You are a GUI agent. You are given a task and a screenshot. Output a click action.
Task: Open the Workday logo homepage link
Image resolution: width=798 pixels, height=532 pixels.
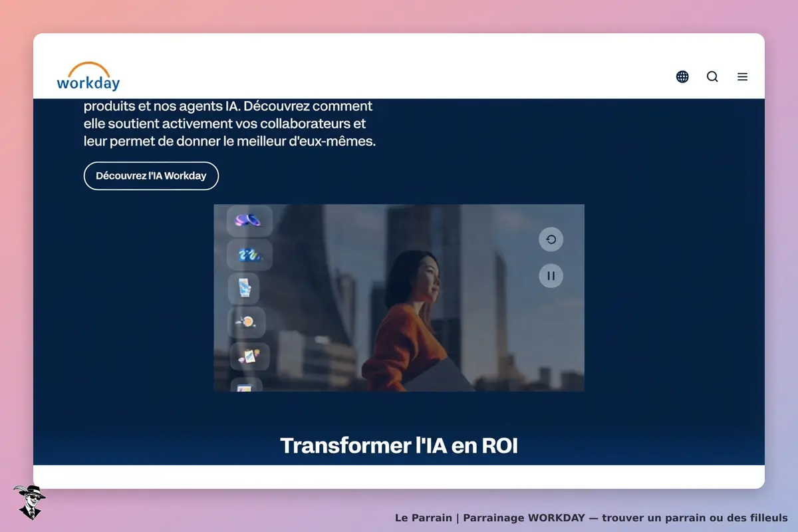pyautogui.click(x=88, y=76)
